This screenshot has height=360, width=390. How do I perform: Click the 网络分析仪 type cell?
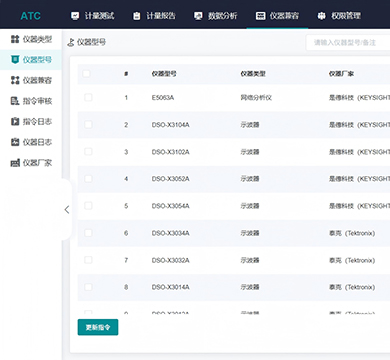pos(256,98)
